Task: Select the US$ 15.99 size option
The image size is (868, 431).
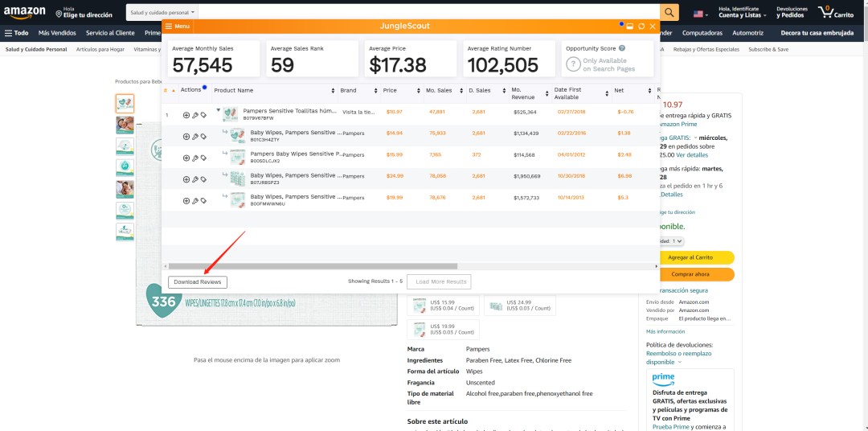Action: 443,306
